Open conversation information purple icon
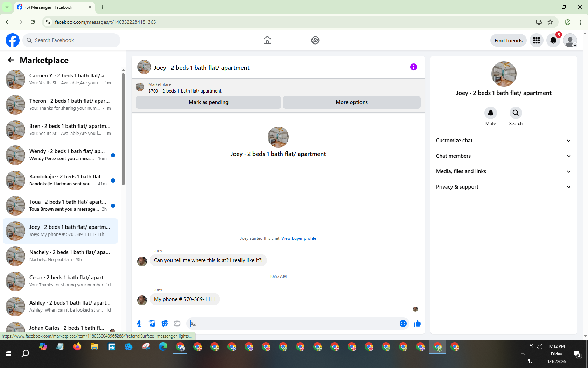This screenshot has width=588, height=368. coord(414,67)
